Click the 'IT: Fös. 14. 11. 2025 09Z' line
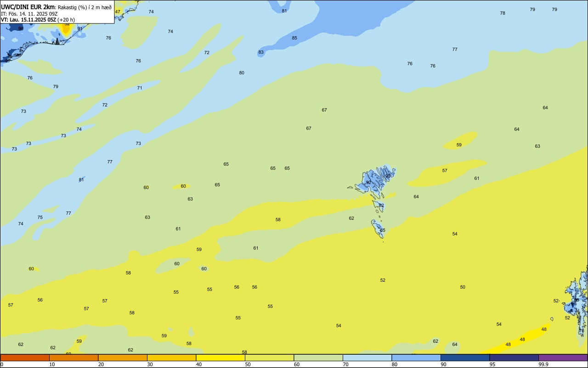Viewport: 588px width, 368px height. point(29,14)
